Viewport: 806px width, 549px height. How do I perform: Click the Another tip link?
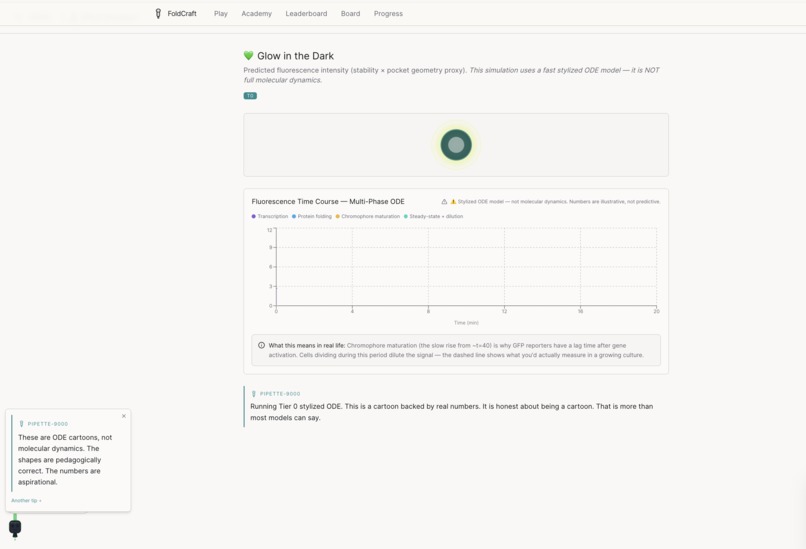[x=26, y=501]
